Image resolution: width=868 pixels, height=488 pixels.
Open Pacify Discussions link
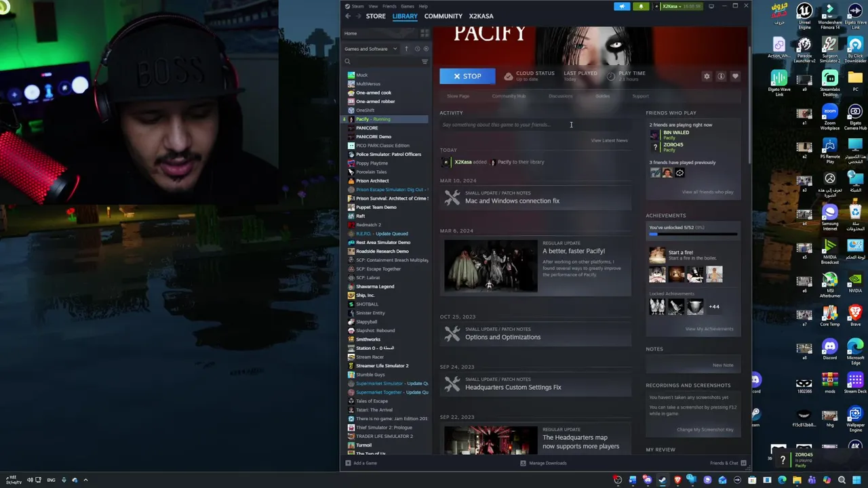(x=560, y=96)
